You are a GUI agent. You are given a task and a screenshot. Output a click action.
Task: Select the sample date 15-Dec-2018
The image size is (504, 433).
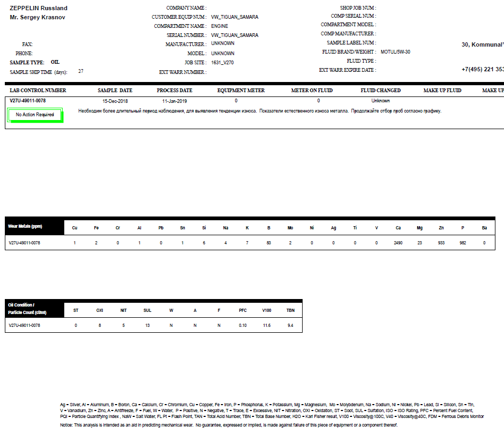pos(115,101)
